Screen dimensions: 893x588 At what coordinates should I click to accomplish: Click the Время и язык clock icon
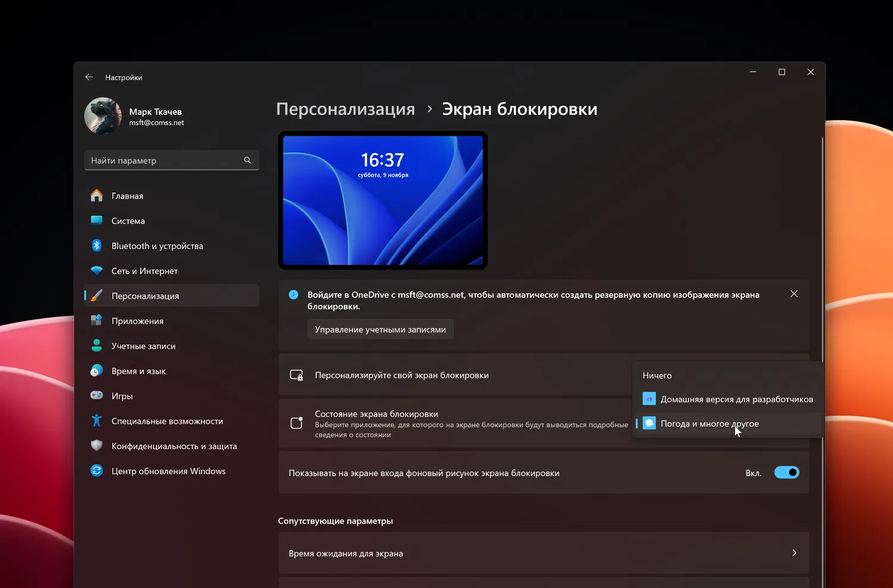(x=96, y=371)
